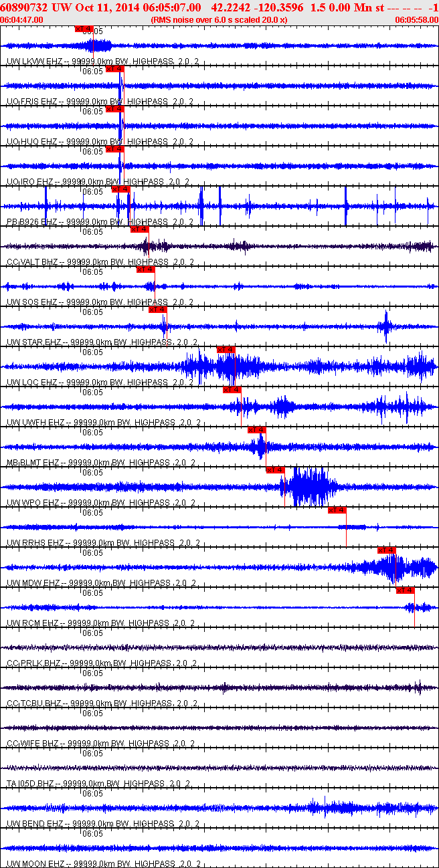Select the UW UWFH EHZ station label
Image resolution: width=439 pixels, height=868 pixels.
click(x=104, y=423)
